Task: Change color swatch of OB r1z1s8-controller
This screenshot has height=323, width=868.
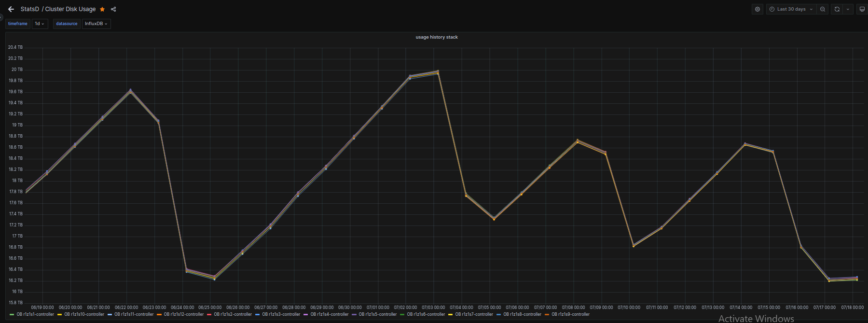Action: [499, 314]
